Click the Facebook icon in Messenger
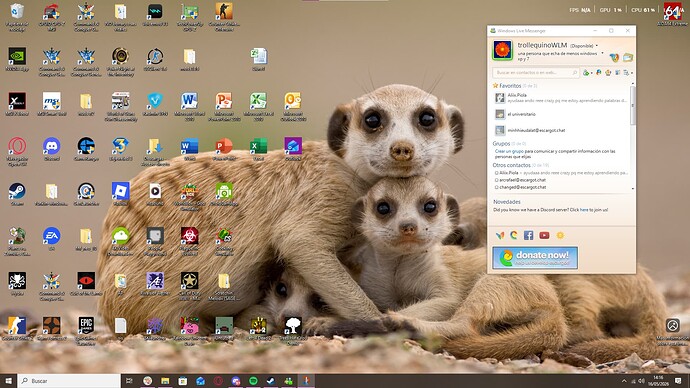690x388 pixels. click(529, 235)
